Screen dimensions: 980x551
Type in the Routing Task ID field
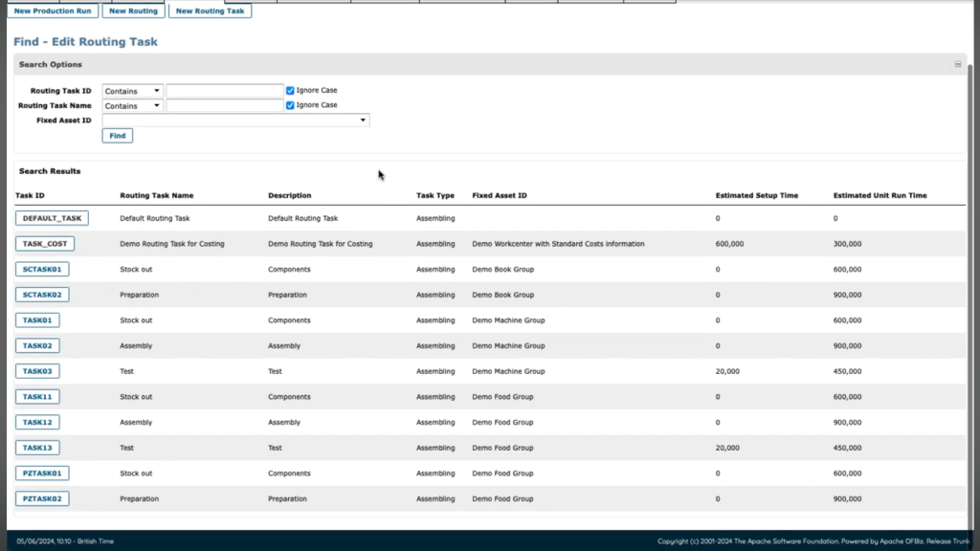coord(224,91)
